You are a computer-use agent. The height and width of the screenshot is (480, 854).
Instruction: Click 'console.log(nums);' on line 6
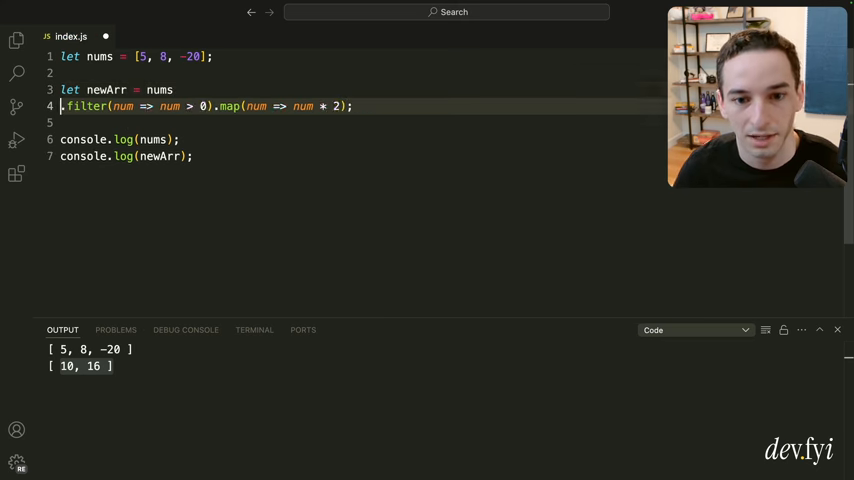pyautogui.click(x=119, y=140)
